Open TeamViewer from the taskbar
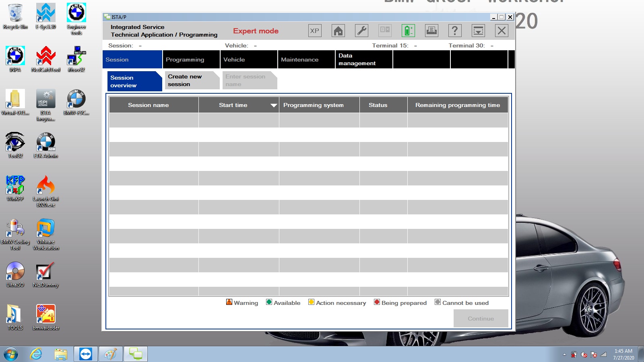 tap(86, 354)
